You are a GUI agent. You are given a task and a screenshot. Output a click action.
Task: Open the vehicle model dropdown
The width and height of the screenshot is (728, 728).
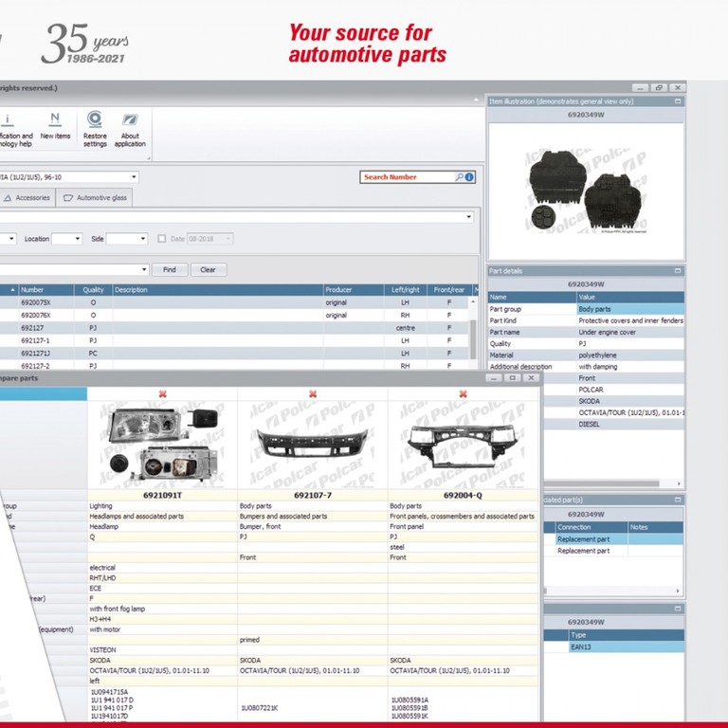tap(134, 177)
